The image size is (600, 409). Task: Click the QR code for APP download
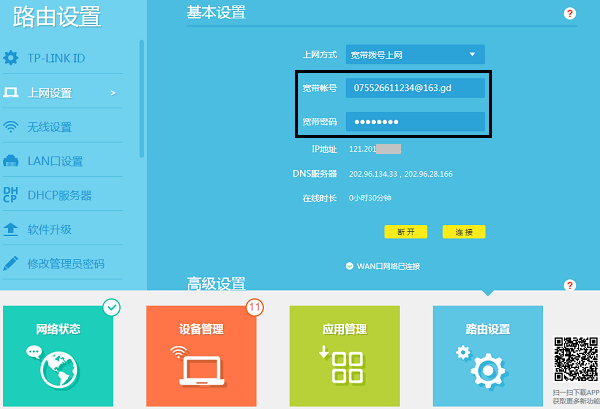576,359
